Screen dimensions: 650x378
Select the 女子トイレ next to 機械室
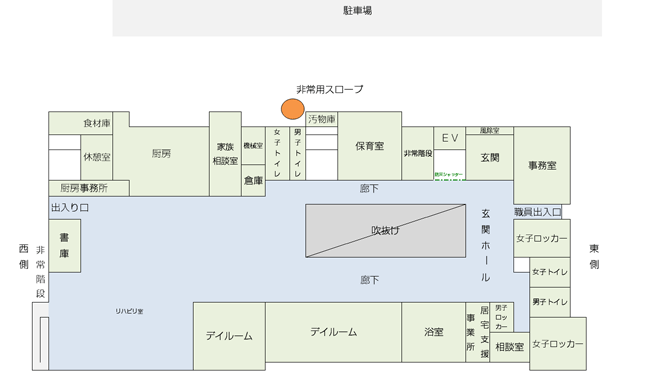click(277, 153)
